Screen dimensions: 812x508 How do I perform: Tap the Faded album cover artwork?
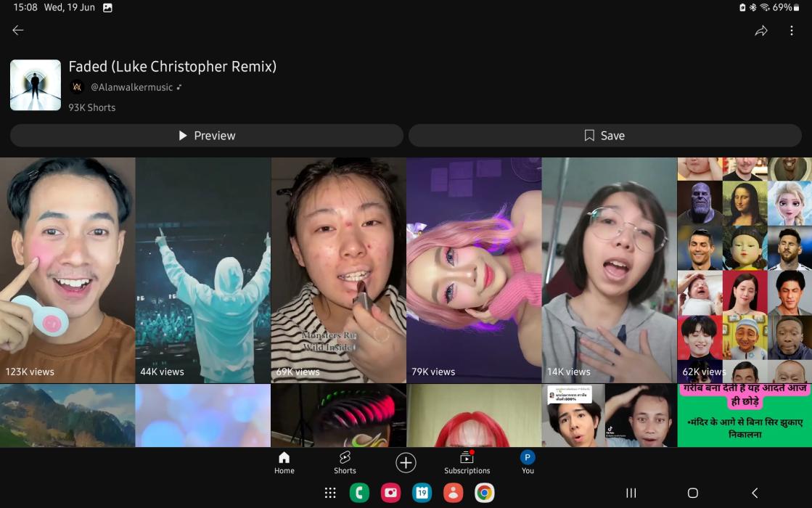(x=36, y=85)
